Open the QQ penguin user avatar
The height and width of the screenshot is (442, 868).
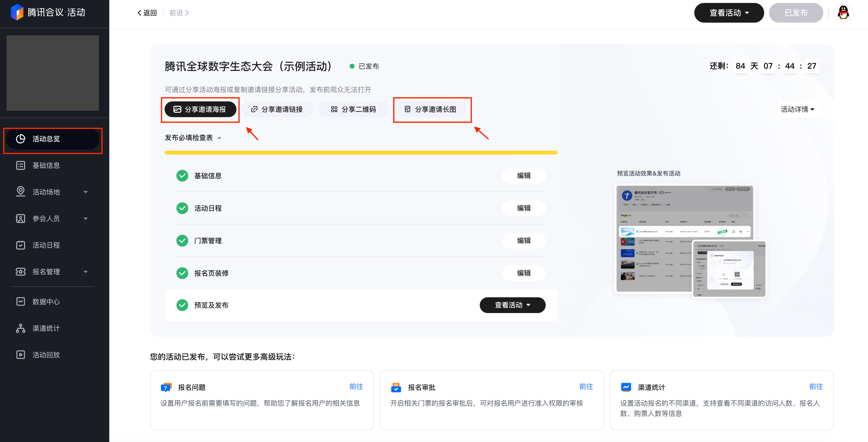coord(843,13)
